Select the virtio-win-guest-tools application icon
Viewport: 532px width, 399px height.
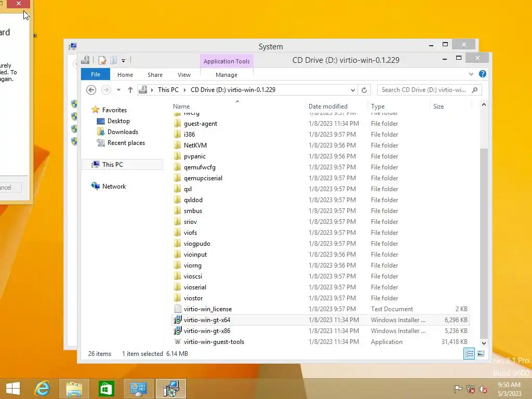point(178,342)
